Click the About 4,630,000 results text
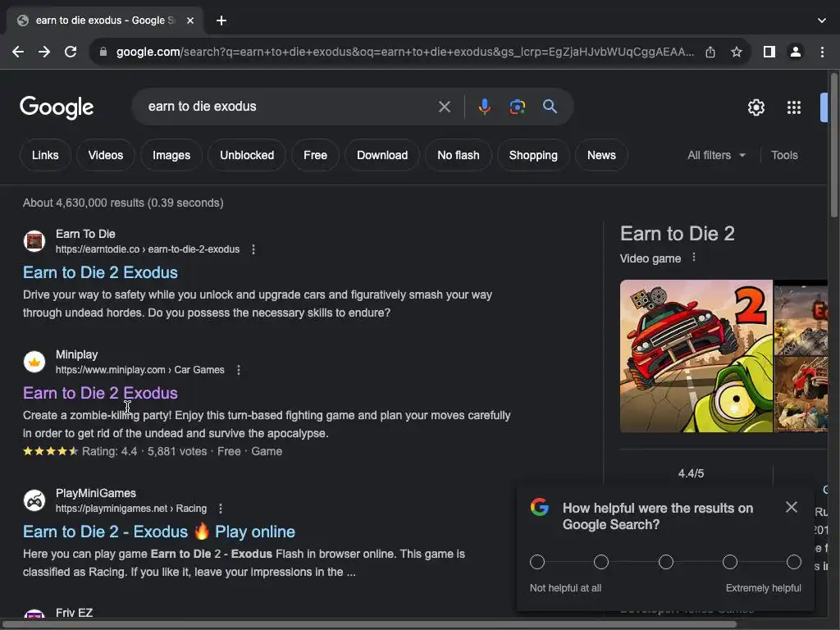The image size is (840, 630). coord(123,203)
